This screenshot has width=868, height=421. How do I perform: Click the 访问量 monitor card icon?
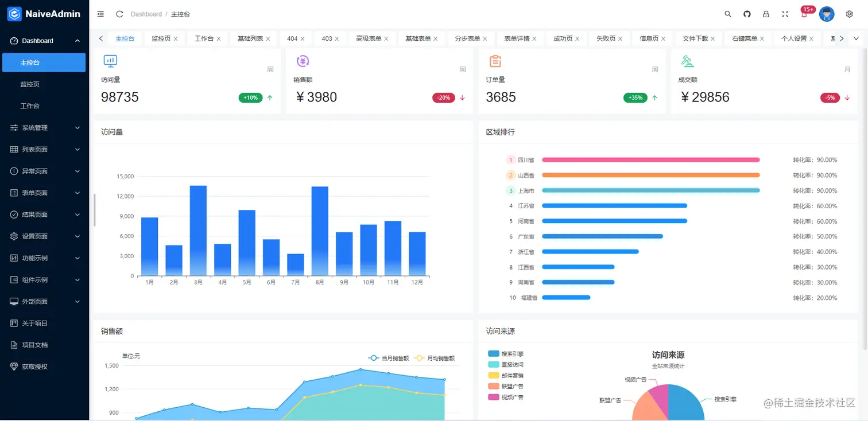click(x=110, y=61)
